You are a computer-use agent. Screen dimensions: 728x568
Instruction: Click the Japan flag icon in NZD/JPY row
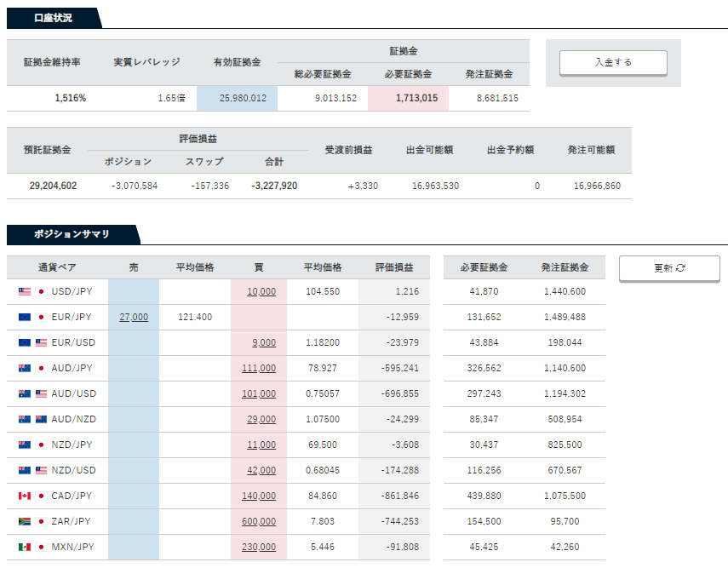(42, 445)
